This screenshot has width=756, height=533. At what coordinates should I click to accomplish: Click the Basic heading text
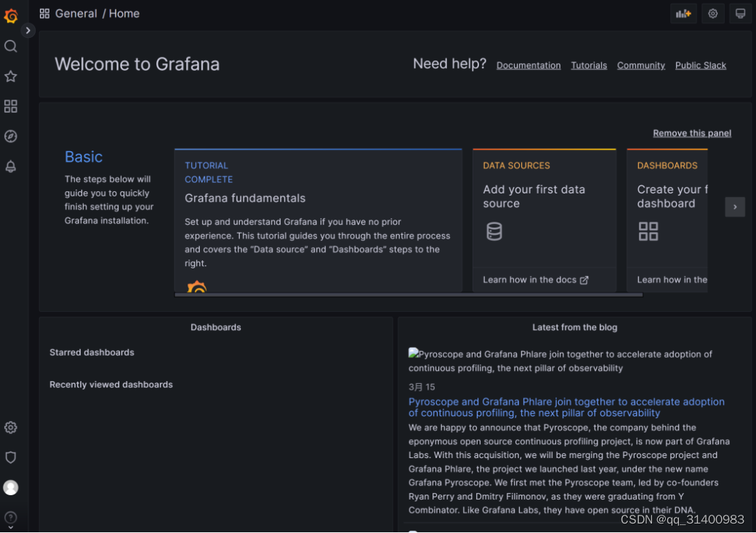coord(84,157)
